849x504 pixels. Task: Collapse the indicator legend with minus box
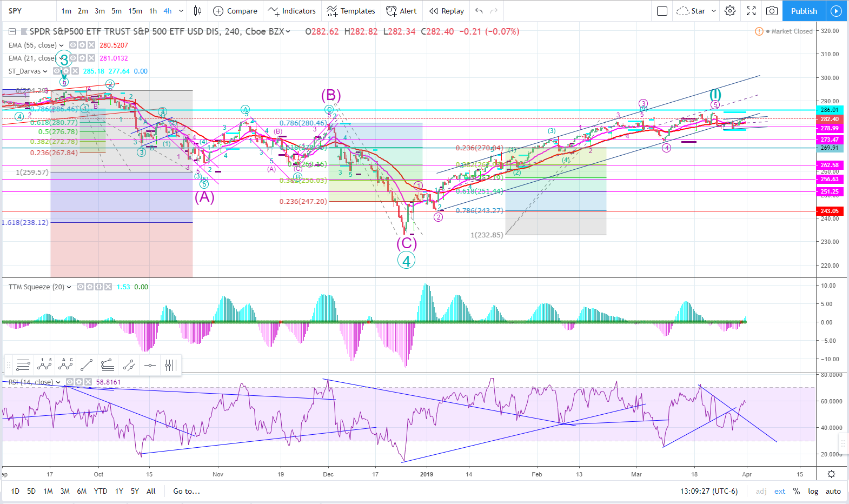(12, 31)
